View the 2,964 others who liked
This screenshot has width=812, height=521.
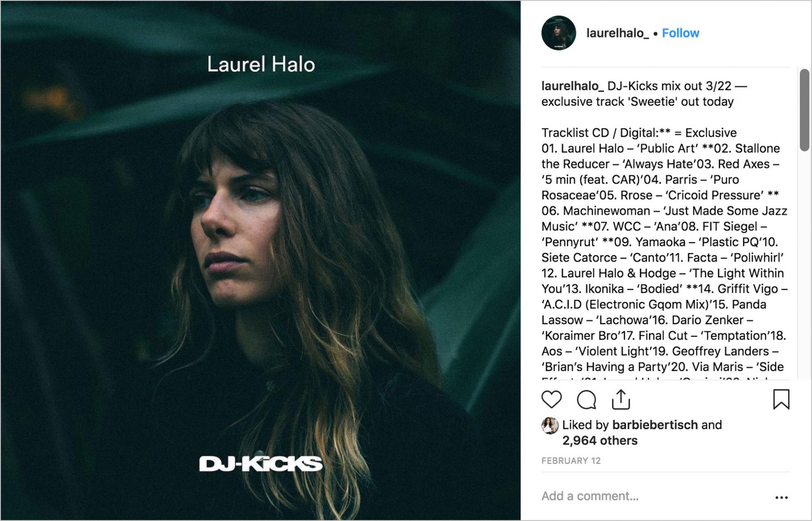coord(600,441)
